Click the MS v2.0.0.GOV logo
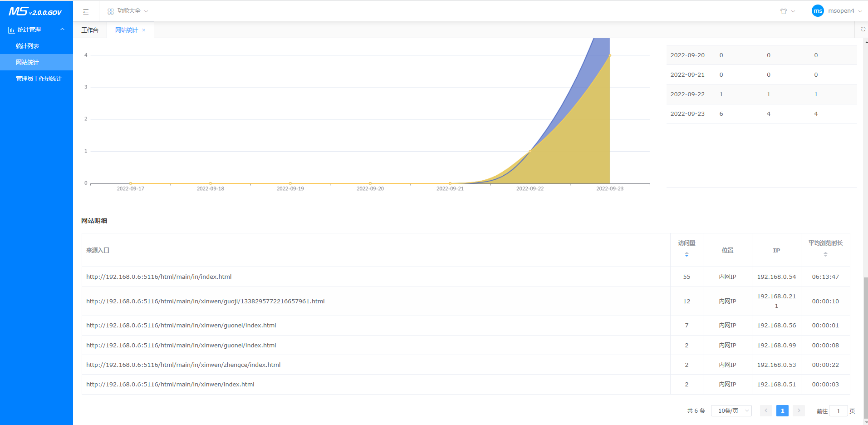Viewport: 868px width, 425px height. pyautogui.click(x=35, y=11)
